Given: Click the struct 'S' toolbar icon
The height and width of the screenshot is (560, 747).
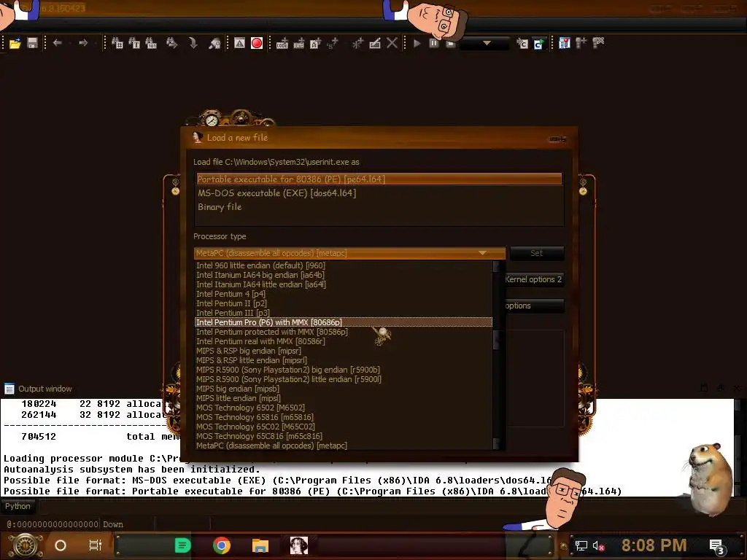Looking at the screenshot, I should click(x=333, y=43).
